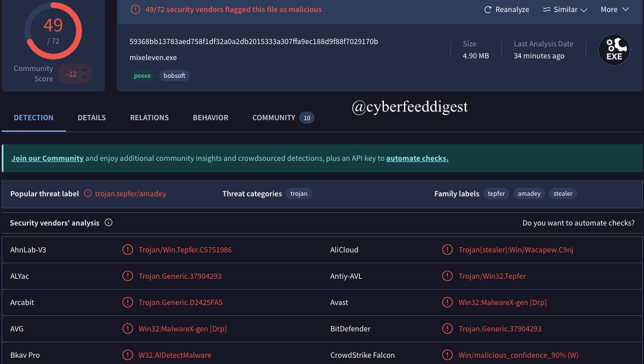644x364 pixels.
Task: Click the Bkav Pro detection alert icon
Action: coord(128,355)
